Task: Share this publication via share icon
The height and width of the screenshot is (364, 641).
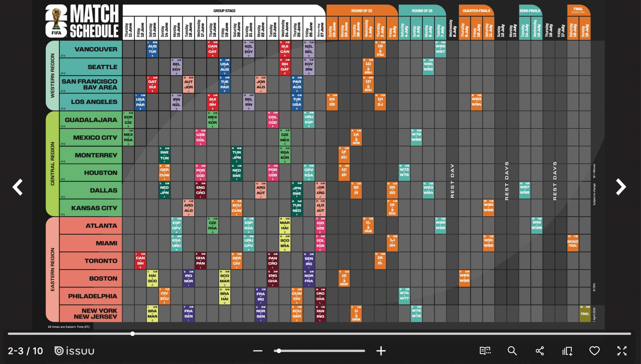Action: [540, 351]
